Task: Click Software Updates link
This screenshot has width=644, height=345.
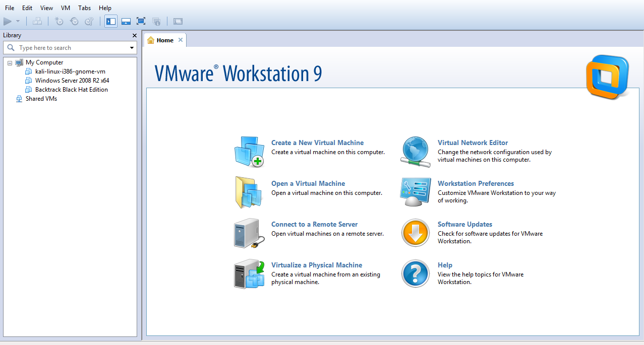Action: click(x=465, y=224)
